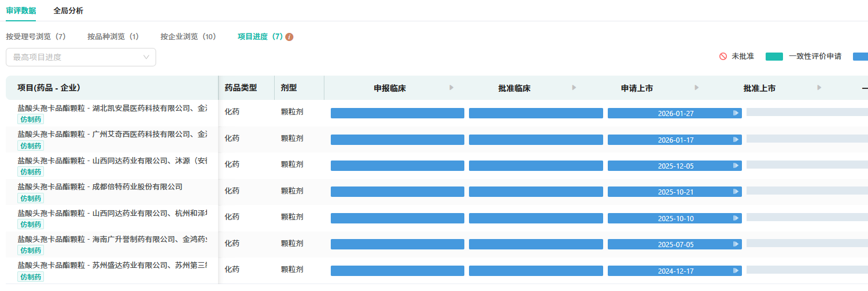Click 颗粒剂 in the 广州艾奇西 row
Screen dimensions: 868x291
pos(292,138)
